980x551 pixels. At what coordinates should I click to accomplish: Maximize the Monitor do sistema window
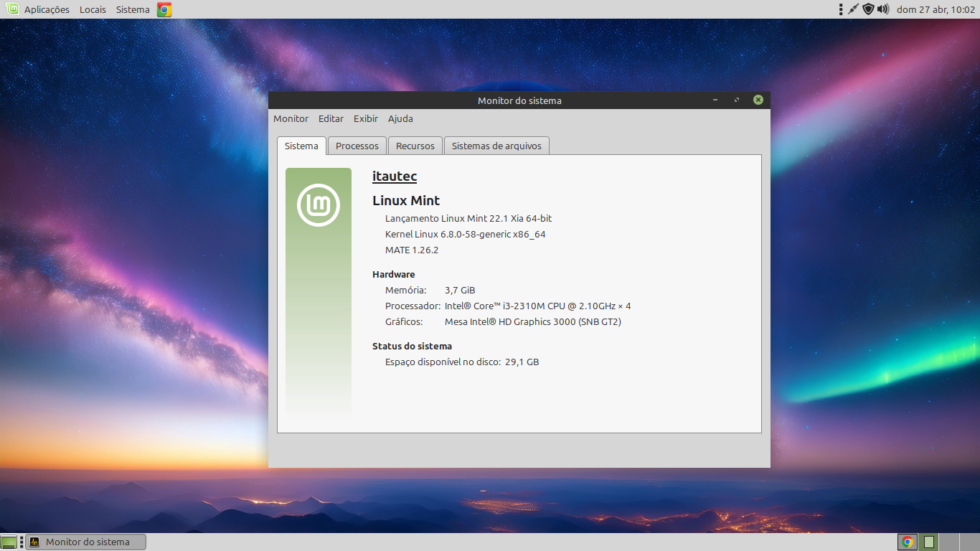[x=737, y=100]
